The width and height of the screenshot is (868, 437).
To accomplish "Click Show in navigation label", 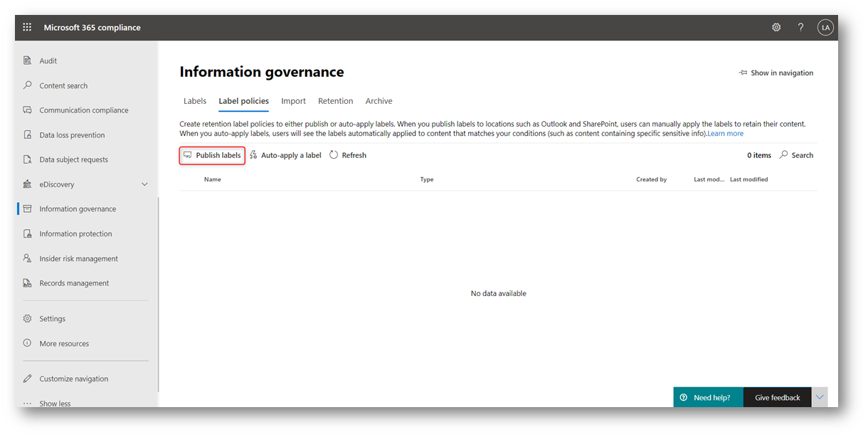I will point(782,73).
